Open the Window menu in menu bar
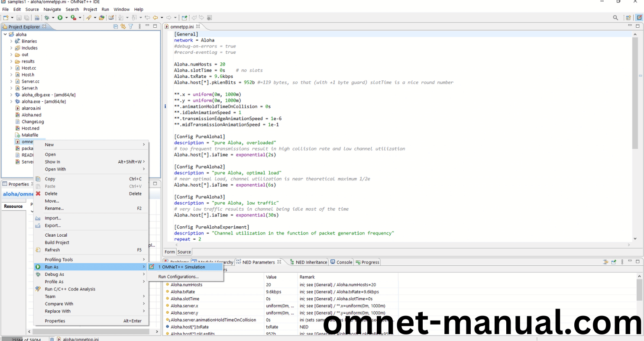Screen dimensions: 644x341 click(x=121, y=9)
